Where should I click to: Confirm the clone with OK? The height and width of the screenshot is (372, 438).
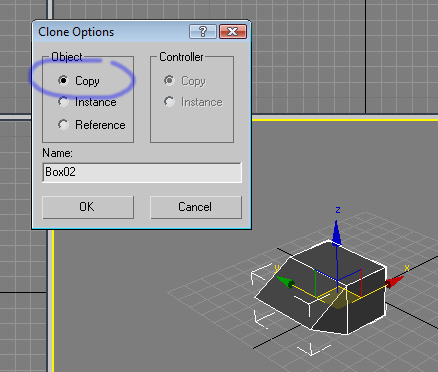[x=88, y=207]
